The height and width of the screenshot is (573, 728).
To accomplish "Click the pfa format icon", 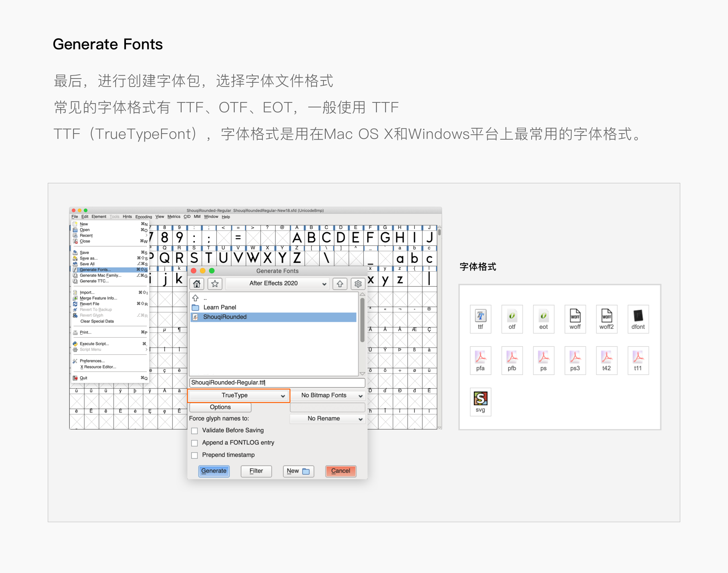I will pyautogui.click(x=480, y=360).
